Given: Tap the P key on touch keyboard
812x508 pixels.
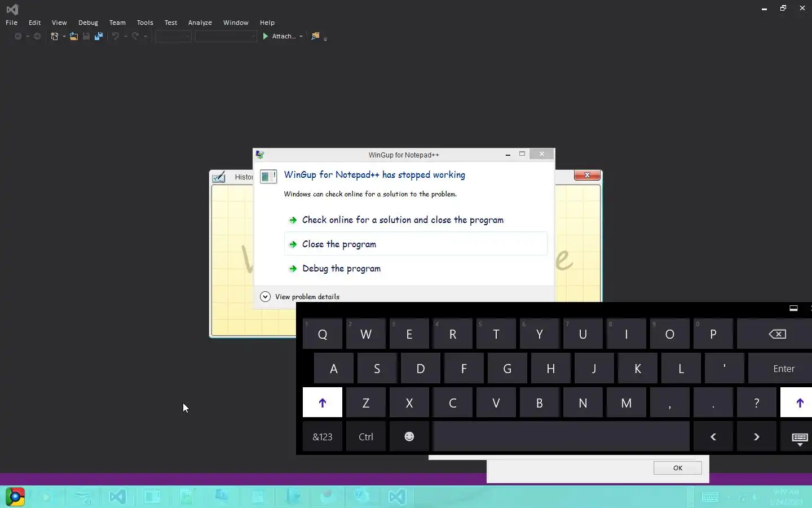Looking at the screenshot, I should (713, 334).
